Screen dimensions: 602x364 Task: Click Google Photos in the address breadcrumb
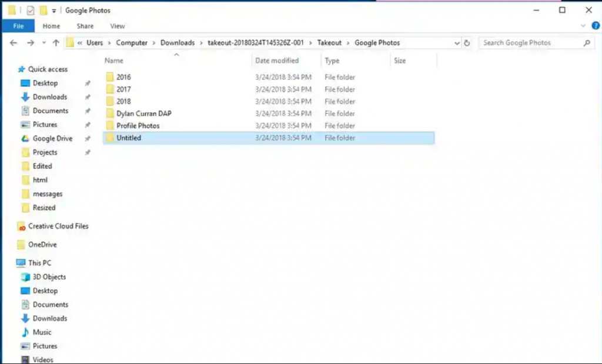(377, 43)
